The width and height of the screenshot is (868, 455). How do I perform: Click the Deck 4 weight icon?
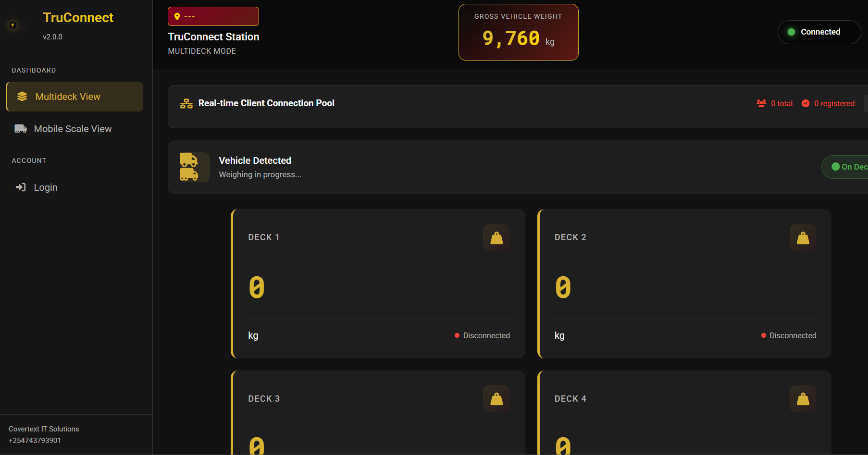(x=803, y=399)
